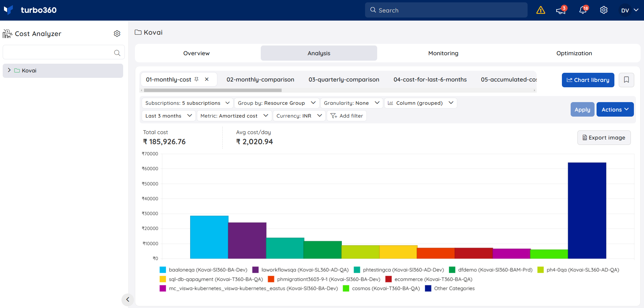Click the Apply button
This screenshot has height=308, width=644.
pyautogui.click(x=582, y=110)
